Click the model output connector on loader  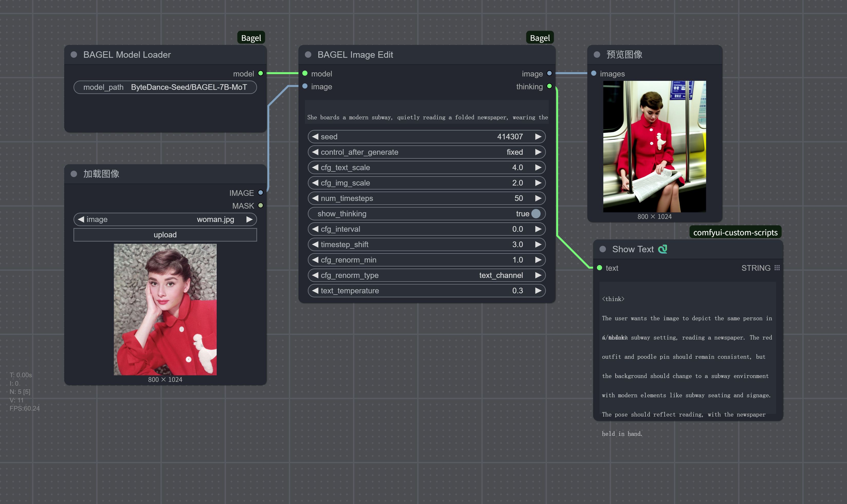261,73
